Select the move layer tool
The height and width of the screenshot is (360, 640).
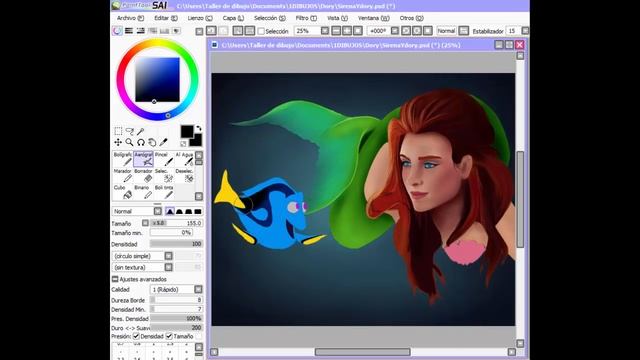118,142
